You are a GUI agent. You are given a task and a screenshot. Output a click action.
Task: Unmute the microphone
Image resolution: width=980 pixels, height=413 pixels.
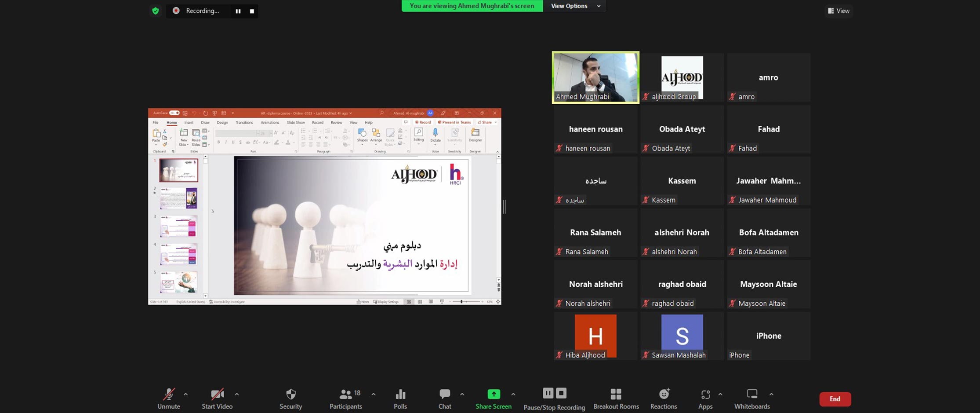tap(168, 394)
